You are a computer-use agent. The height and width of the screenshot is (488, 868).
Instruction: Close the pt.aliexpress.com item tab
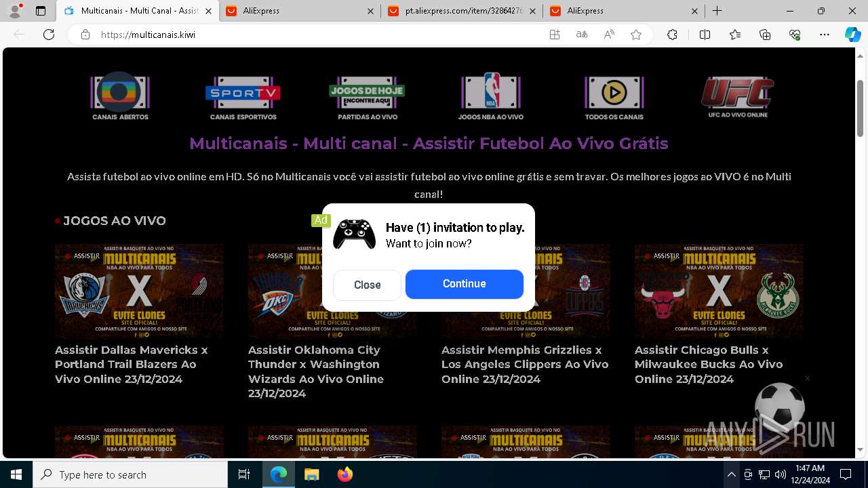[x=533, y=11]
